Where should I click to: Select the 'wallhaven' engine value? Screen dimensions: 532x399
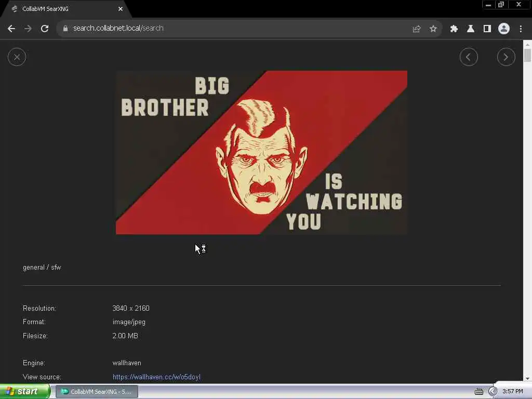click(x=127, y=363)
